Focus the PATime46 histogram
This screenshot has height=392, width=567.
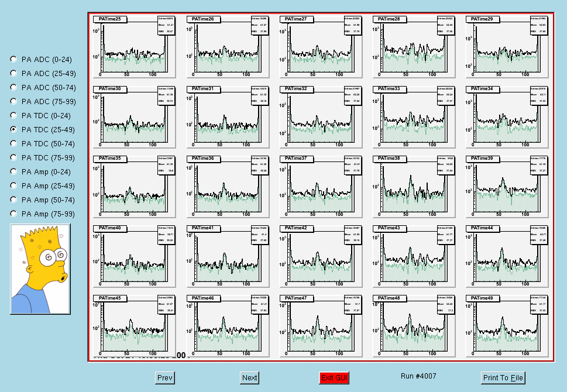[228, 326]
